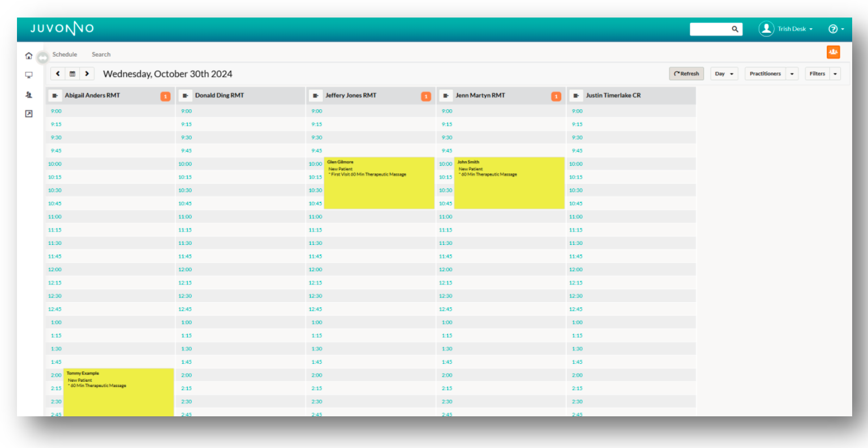The width and height of the screenshot is (868, 448).
Task: Click the top search input field
Action: [710, 29]
